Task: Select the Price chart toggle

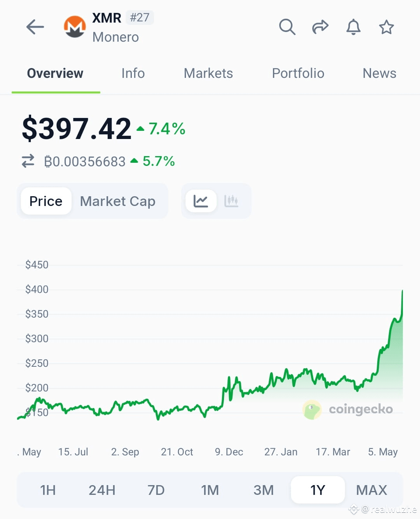Action: click(46, 201)
